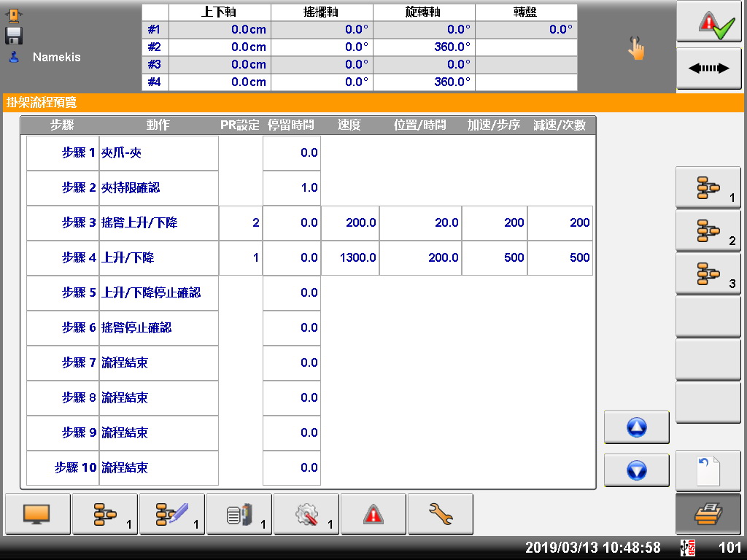Open the controller list I/O button
Viewport: 747px width, 560px height.
[239, 514]
